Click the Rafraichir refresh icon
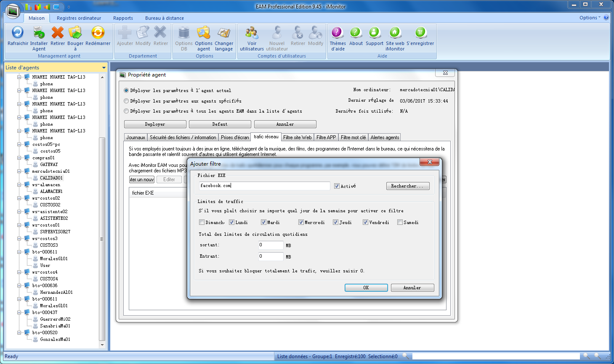 coord(18,33)
